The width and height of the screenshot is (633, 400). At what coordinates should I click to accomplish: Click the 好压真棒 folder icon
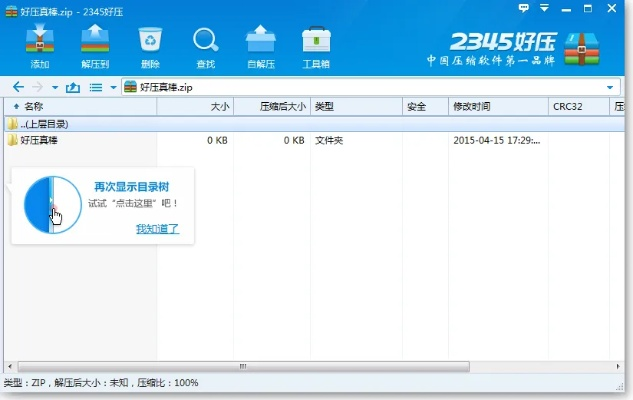click(13, 140)
